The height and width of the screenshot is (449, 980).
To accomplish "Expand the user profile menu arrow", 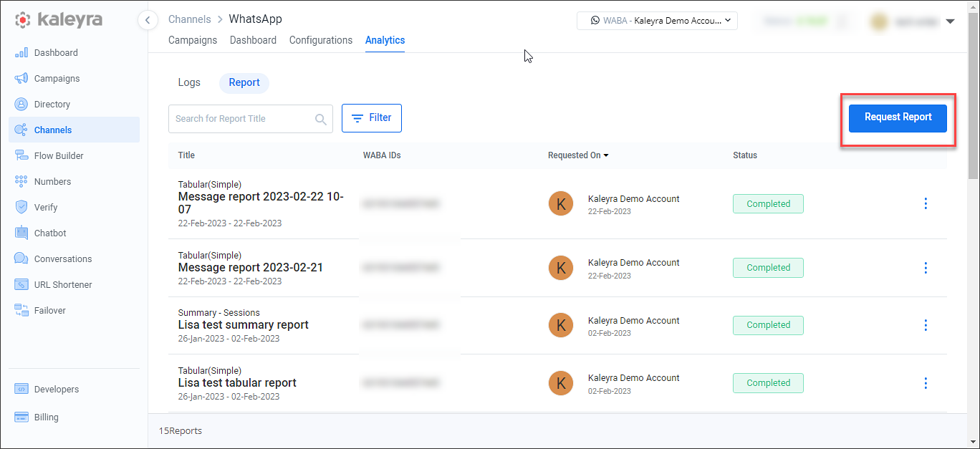I will pyautogui.click(x=950, y=21).
